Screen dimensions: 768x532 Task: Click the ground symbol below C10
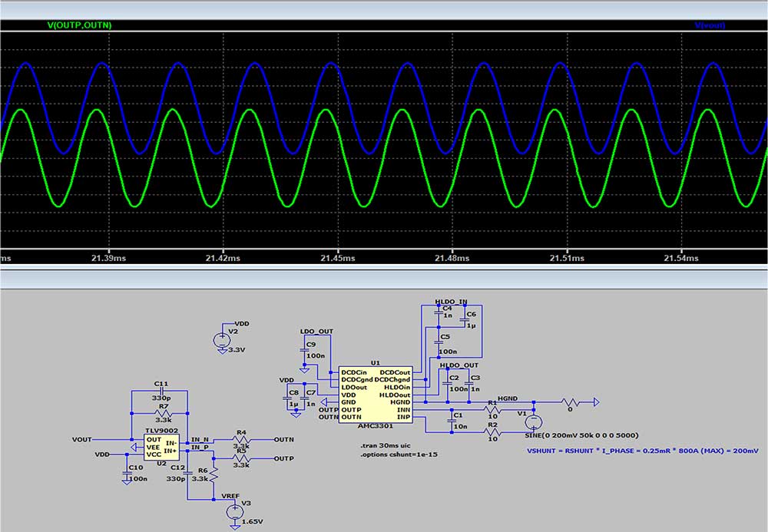[127, 482]
